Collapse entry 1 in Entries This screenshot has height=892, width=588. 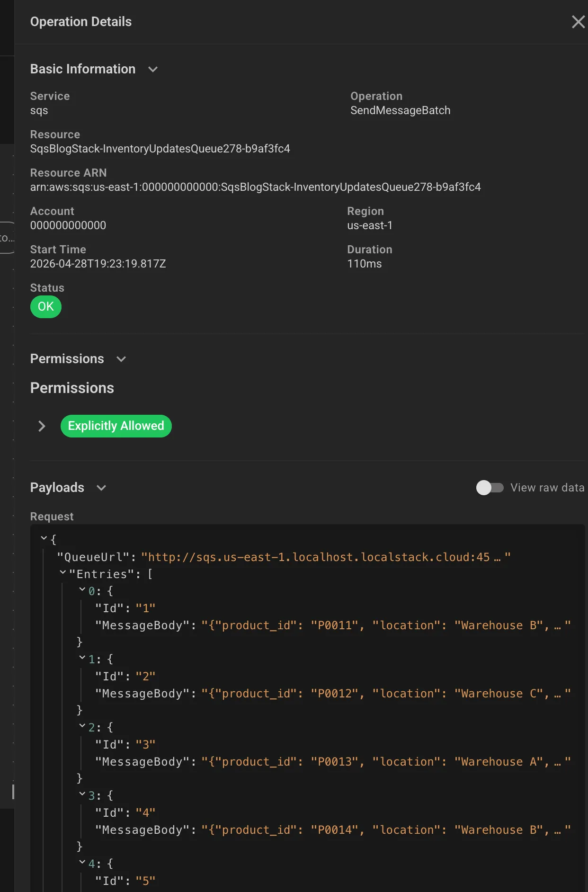pyautogui.click(x=82, y=658)
